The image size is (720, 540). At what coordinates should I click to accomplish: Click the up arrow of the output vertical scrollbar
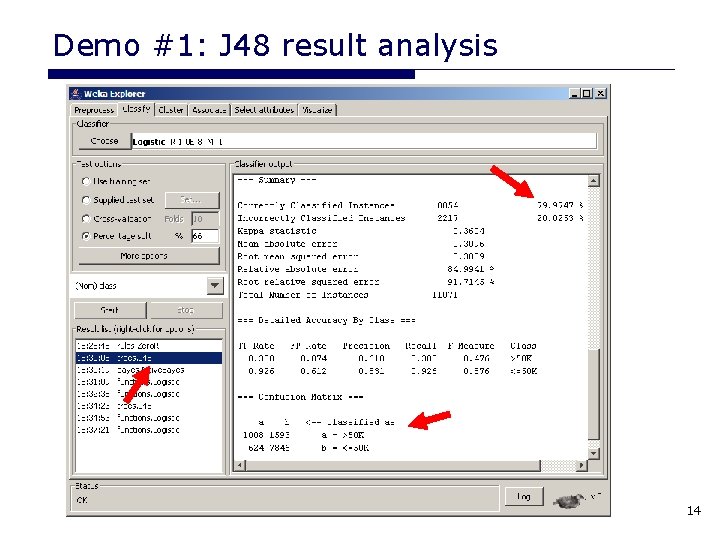click(593, 181)
